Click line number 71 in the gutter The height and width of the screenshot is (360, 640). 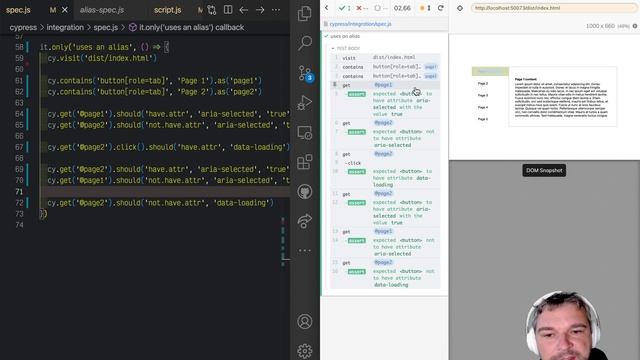pyautogui.click(x=19, y=191)
